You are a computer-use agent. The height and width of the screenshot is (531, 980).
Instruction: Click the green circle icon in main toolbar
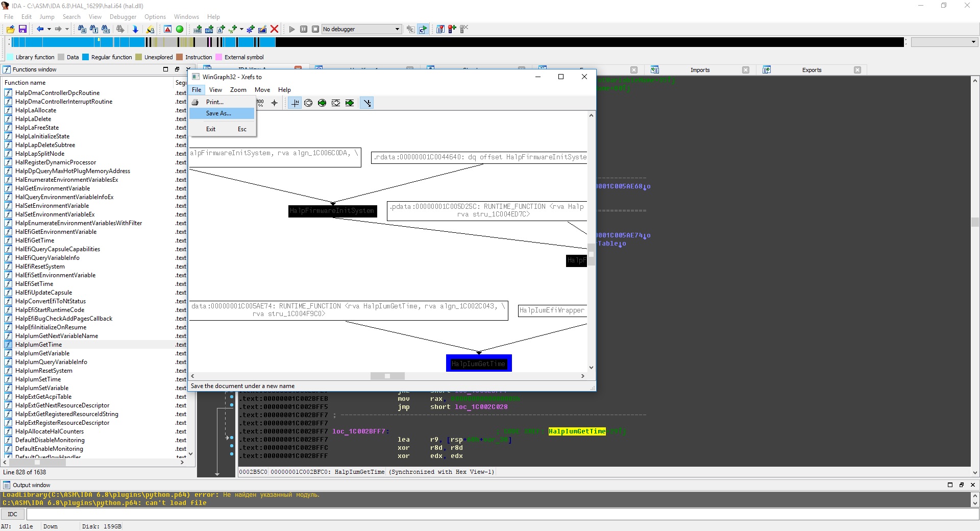click(180, 29)
